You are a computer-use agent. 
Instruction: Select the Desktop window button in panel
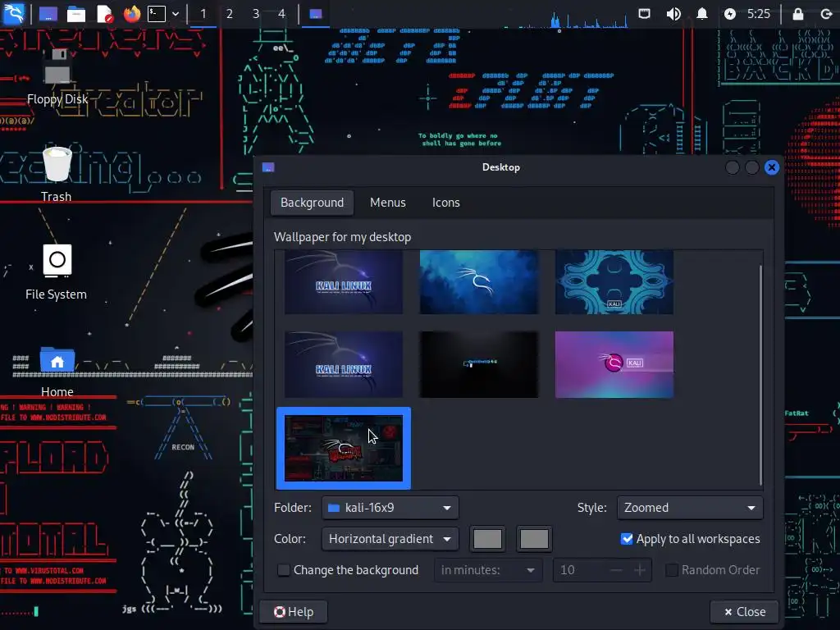click(316, 14)
